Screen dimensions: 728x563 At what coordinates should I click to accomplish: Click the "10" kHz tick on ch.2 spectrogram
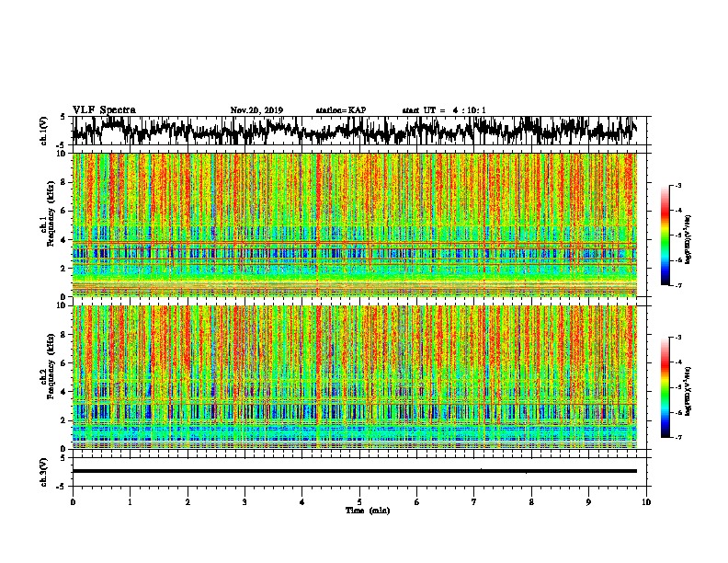click(63, 305)
